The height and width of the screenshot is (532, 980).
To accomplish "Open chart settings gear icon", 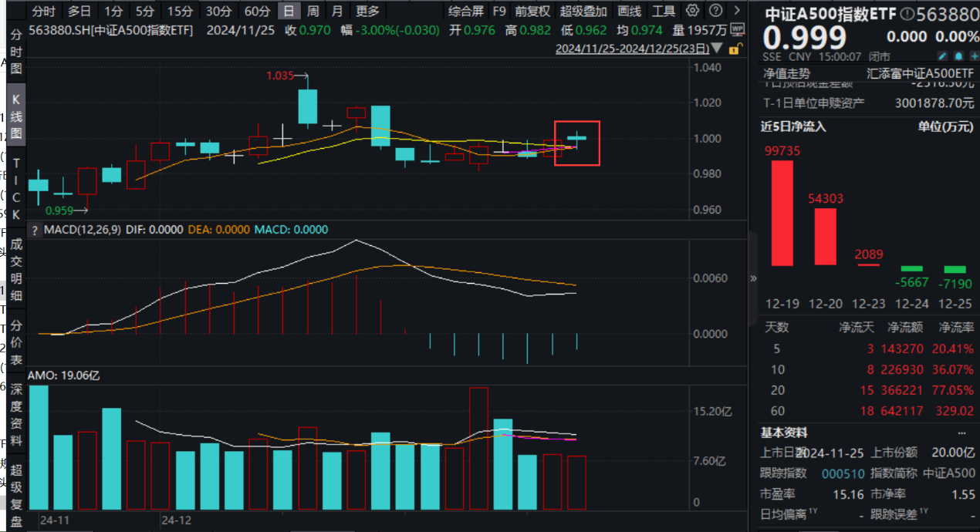I will point(693,11).
